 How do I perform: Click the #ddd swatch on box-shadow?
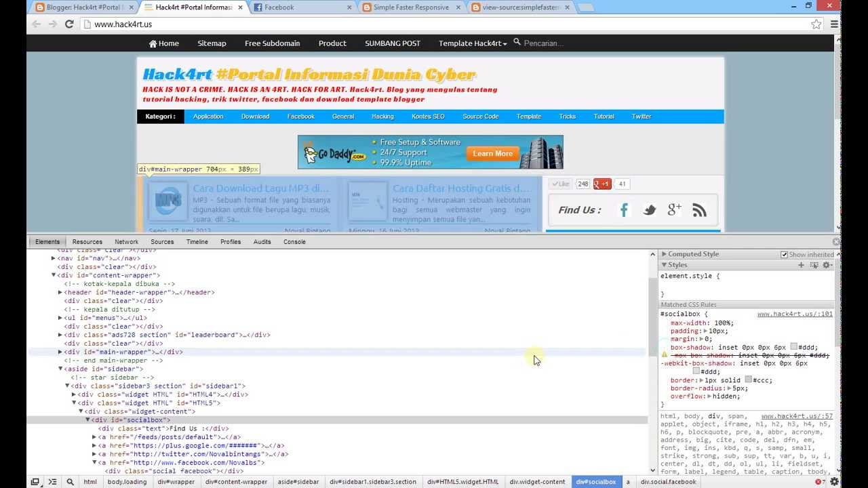(x=794, y=348)
